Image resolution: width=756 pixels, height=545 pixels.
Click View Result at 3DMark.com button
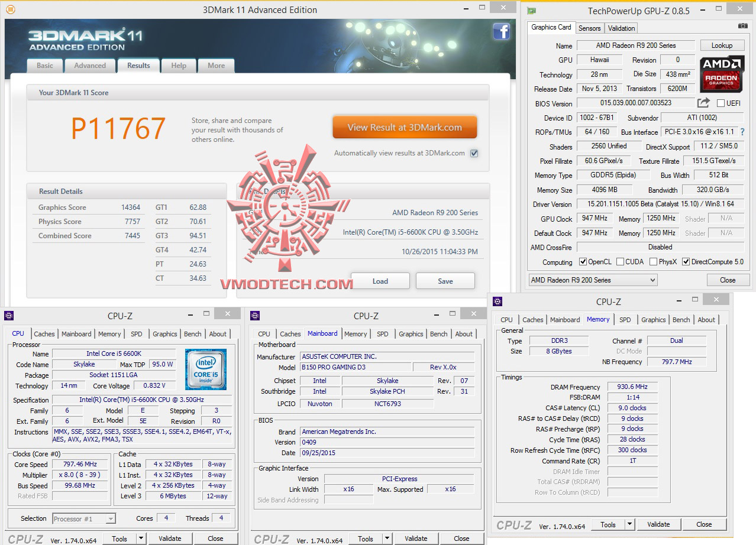coord(405,127)
